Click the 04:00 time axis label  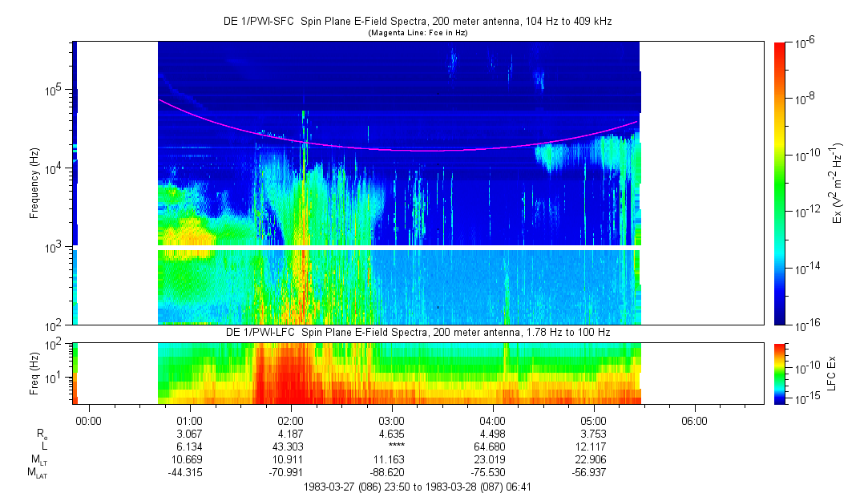[x=492, y=421]
